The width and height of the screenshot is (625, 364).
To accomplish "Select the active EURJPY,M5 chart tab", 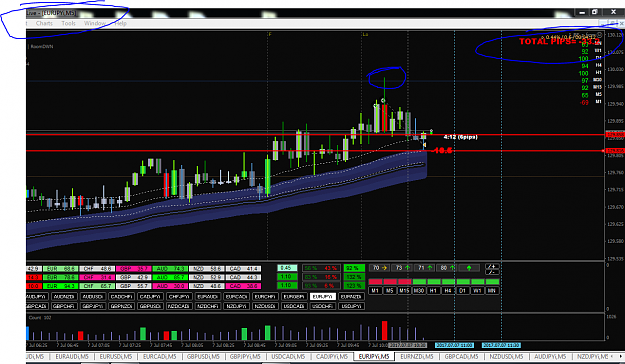I will [x=374, y=356].
